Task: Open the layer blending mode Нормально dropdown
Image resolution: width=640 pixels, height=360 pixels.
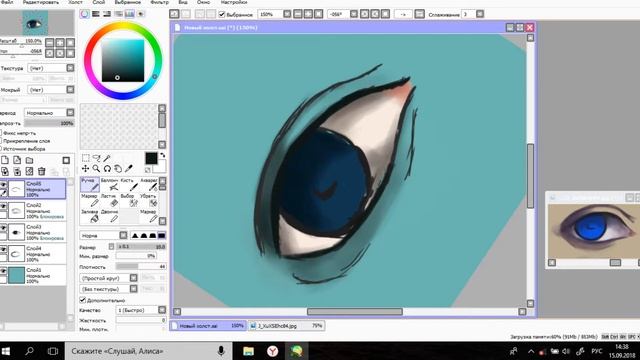Action: [49, 112]
